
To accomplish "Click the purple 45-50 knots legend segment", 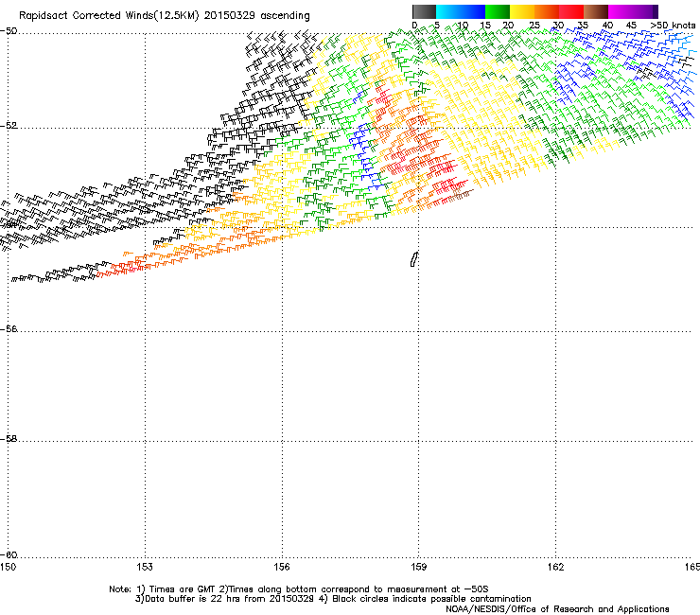I will pyautogui.click(x=645, y=11).
